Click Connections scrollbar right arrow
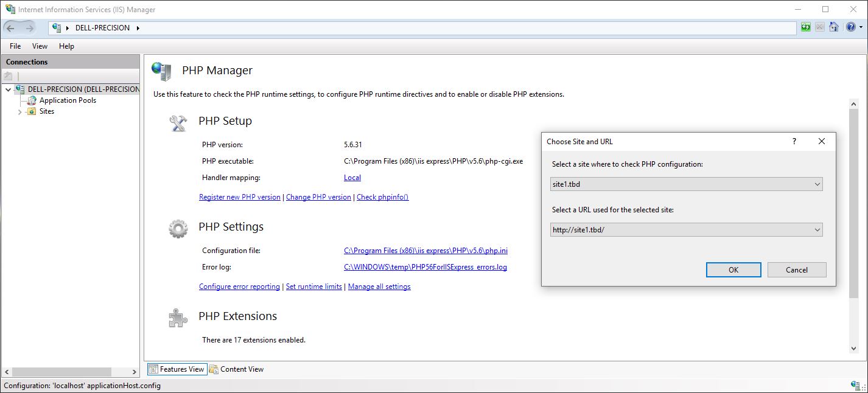This screenshot has width=868, height=393. click(x=135, y=372)
